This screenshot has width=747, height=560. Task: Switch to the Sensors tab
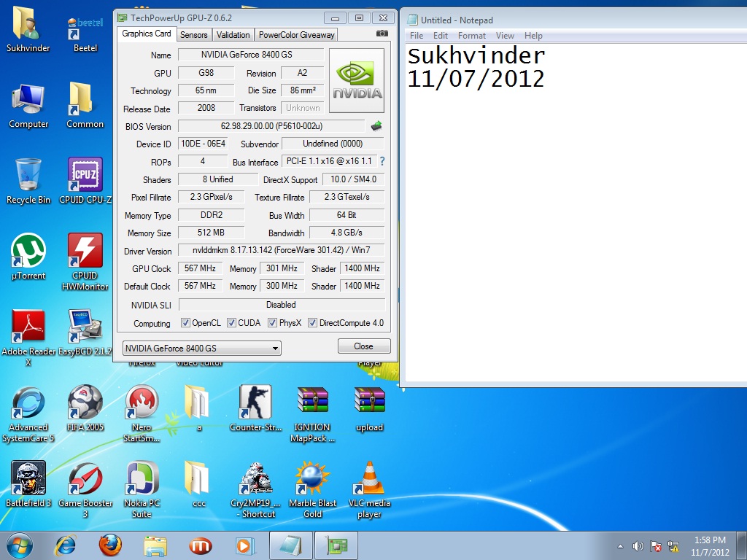point(193,35)
